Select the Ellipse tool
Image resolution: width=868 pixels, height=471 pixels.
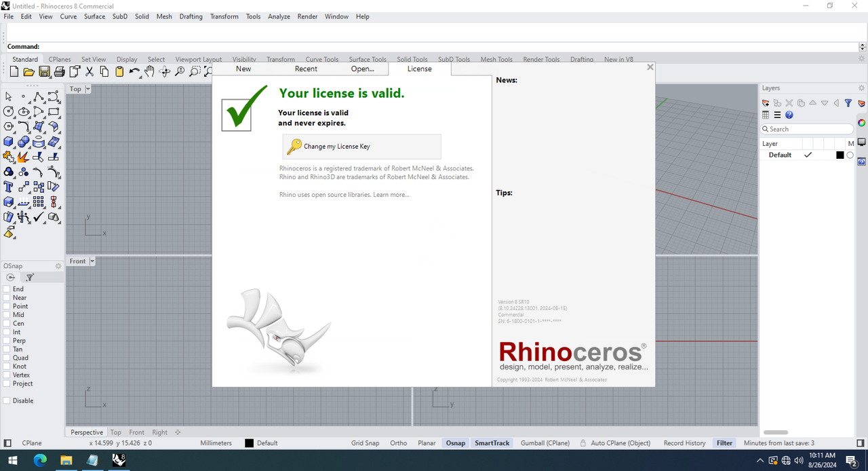click(24, 111)
